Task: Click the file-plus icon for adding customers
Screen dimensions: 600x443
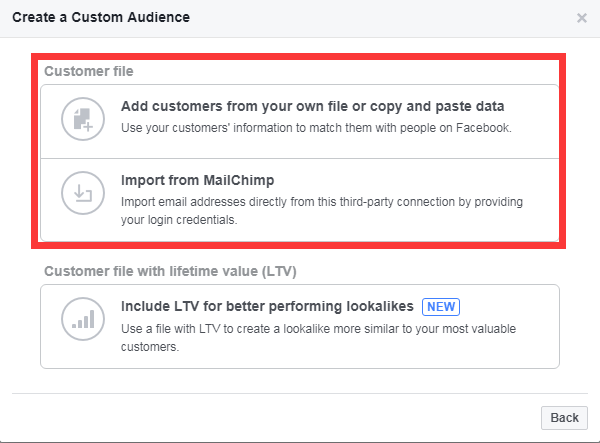Action: (83, 119)
